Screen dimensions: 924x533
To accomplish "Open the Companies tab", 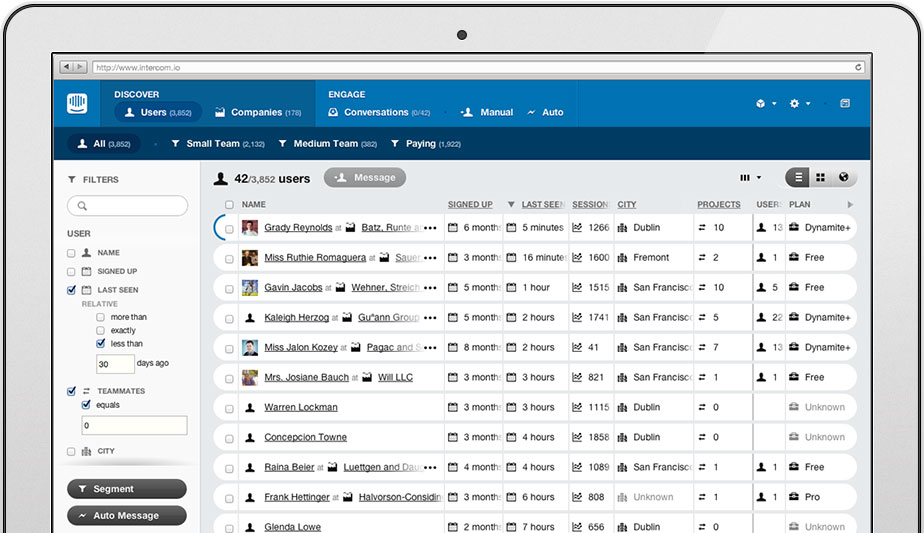I will click(x=258, y=112).
